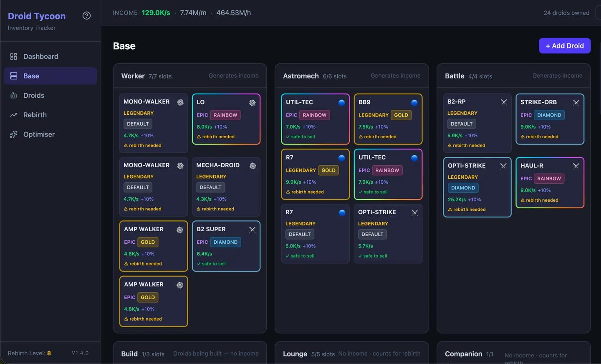Image resolution: width=601 pixels, height=364 pixels.
Task: Select the Base menu item
Action: click(51, 76)
